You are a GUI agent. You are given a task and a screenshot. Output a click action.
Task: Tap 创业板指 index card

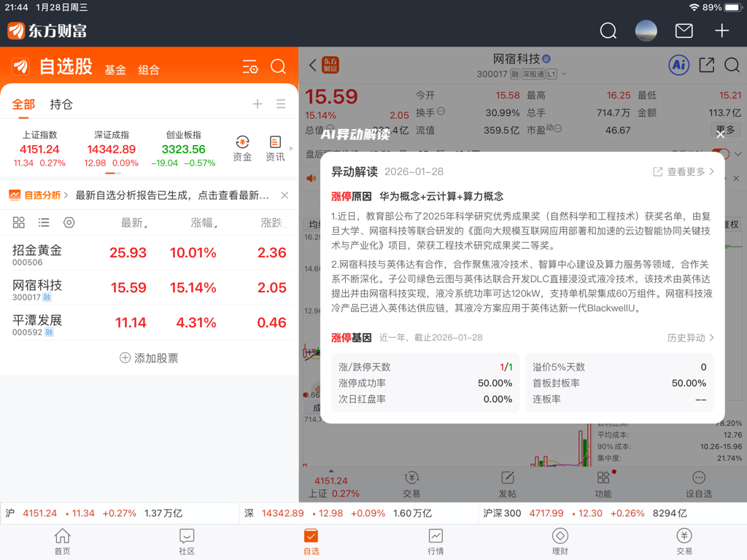[183, 149]
